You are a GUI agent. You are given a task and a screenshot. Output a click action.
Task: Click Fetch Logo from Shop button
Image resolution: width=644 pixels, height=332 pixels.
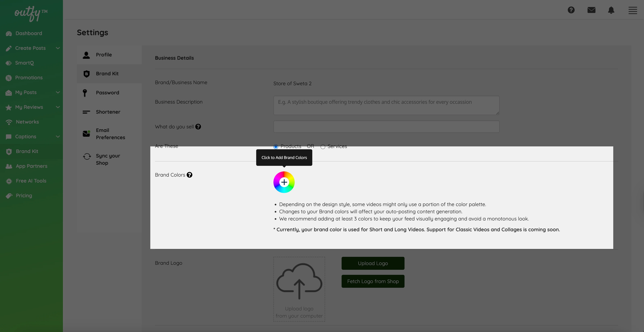point(373,281)
